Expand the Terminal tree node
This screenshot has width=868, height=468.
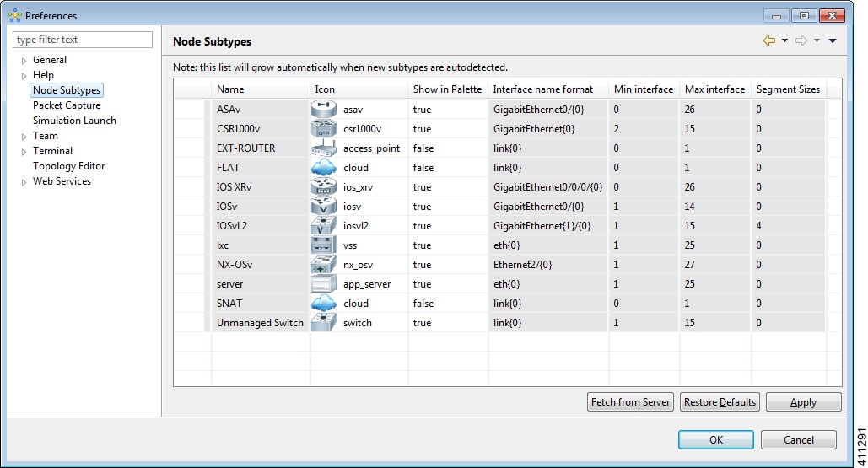pos(24,151)
